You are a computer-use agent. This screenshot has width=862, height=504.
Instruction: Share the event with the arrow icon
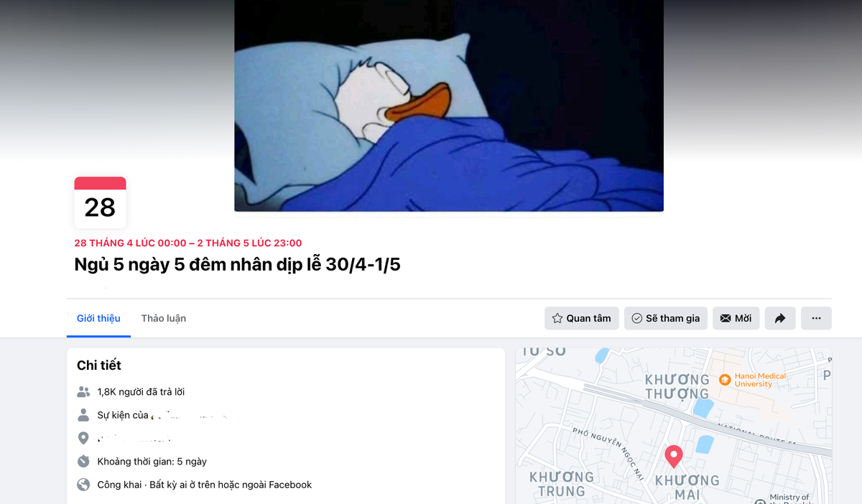pyautogui.click(x=780, y=318)
